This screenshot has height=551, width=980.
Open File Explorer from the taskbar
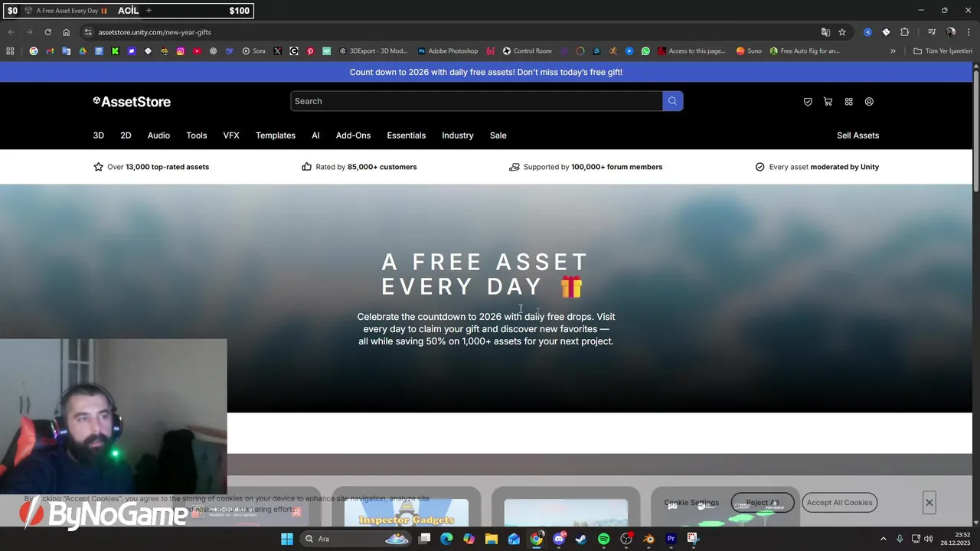tap(492, 539)
